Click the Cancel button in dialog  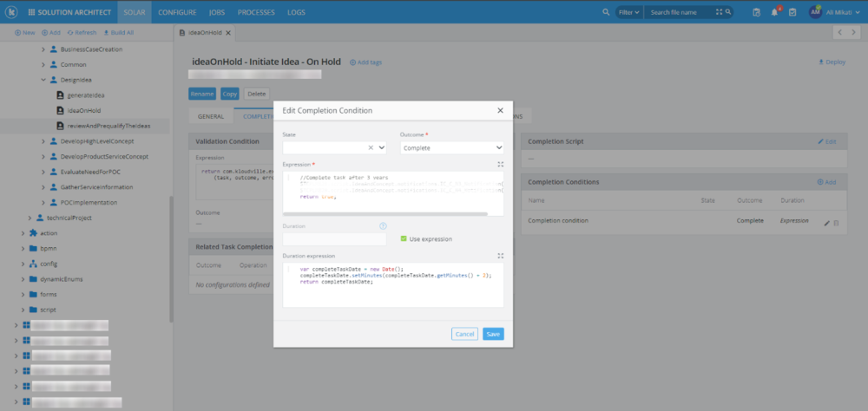point(464,334)
